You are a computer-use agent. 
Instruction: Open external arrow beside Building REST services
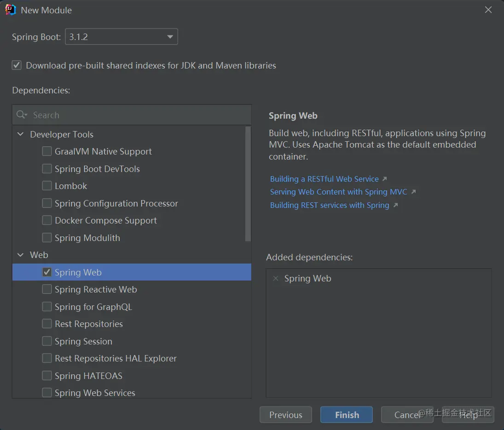(396, 205)
